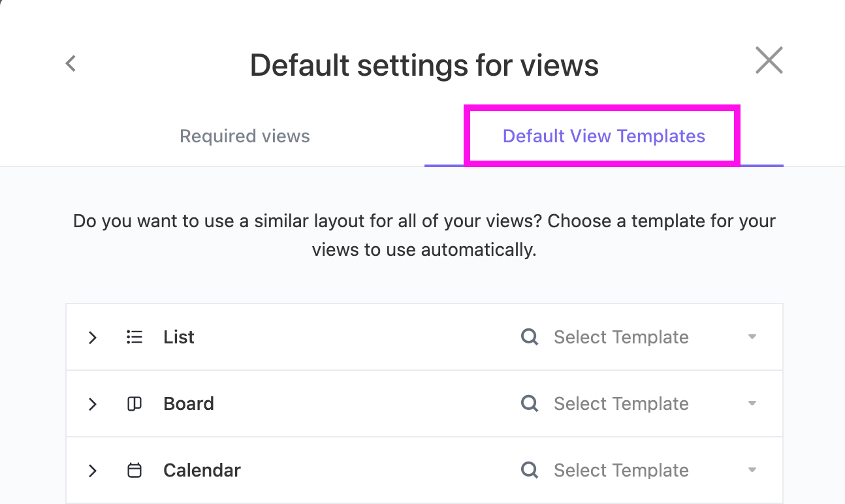The width and height of the screenshot is (845, 504).
Task: Click Select Template field for List
Action: [x=621, y=338]
